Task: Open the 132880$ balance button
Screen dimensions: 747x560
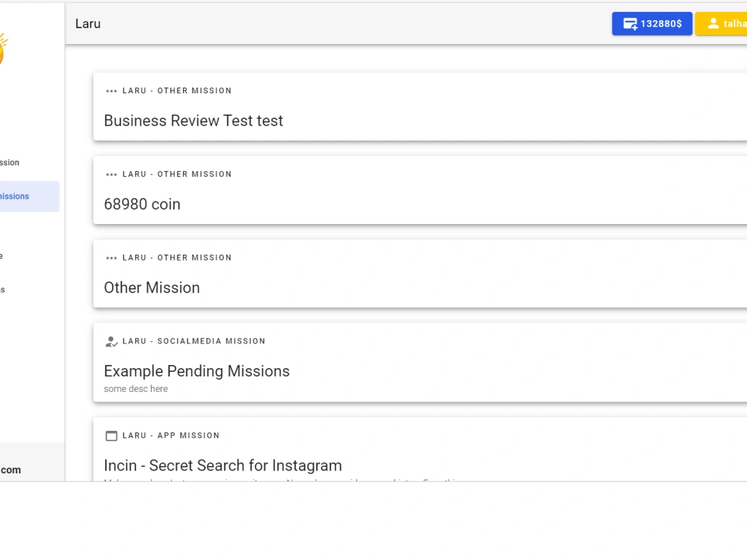Action: point(651,24)
